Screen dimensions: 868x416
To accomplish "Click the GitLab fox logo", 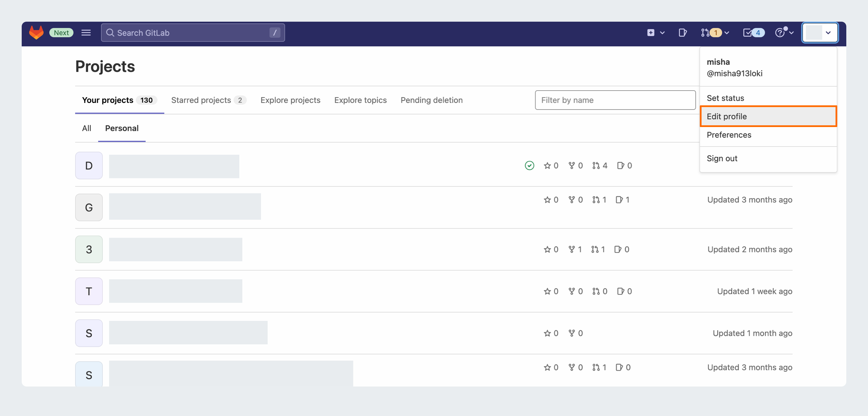I will (36, 32).
